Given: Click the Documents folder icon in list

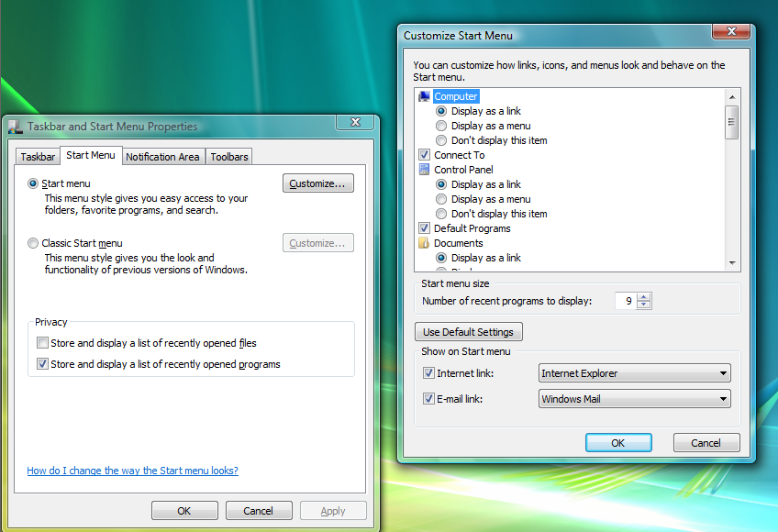Looking at the screenshot, I should (x=424, y=243).
